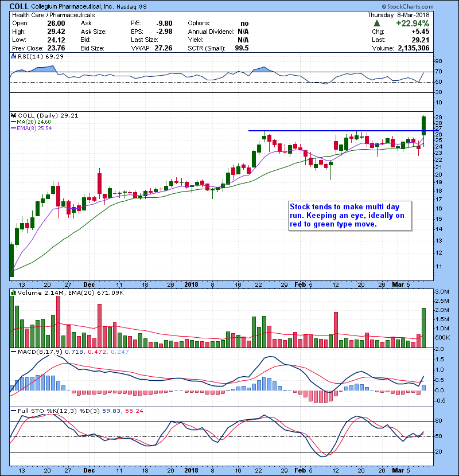Click the P/E value -9.80

pos(164,24)
